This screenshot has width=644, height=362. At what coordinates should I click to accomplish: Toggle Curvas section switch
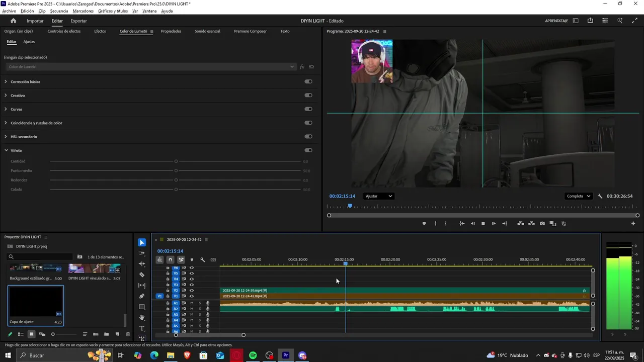coord(308,109)
